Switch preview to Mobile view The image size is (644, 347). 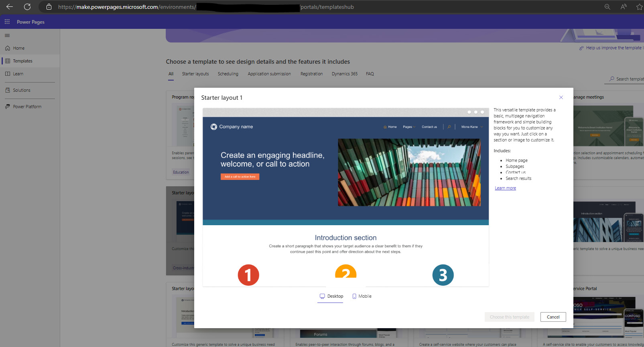click(362, 296)
